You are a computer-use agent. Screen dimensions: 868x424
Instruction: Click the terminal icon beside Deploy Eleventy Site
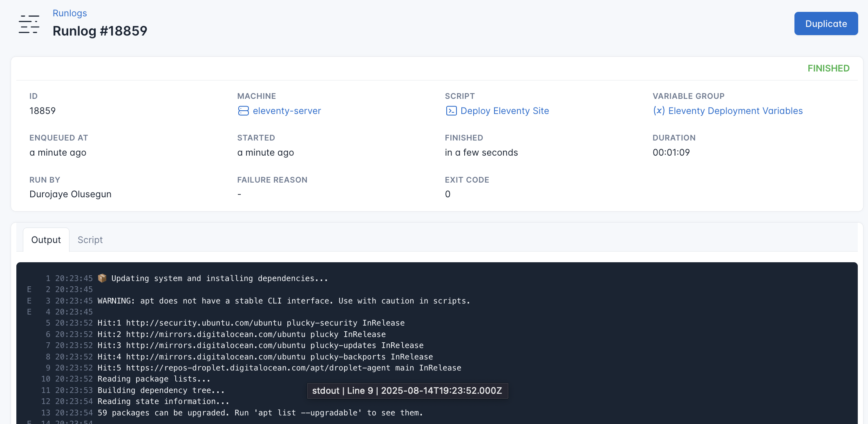(x=451, y=111)
